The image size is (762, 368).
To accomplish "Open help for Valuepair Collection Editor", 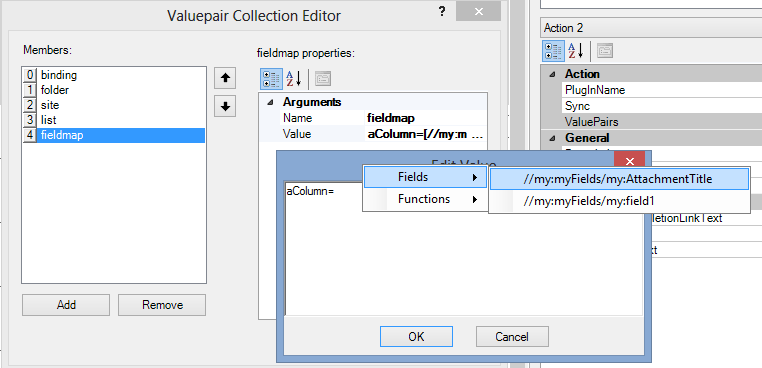I will (x=442, y=12).
